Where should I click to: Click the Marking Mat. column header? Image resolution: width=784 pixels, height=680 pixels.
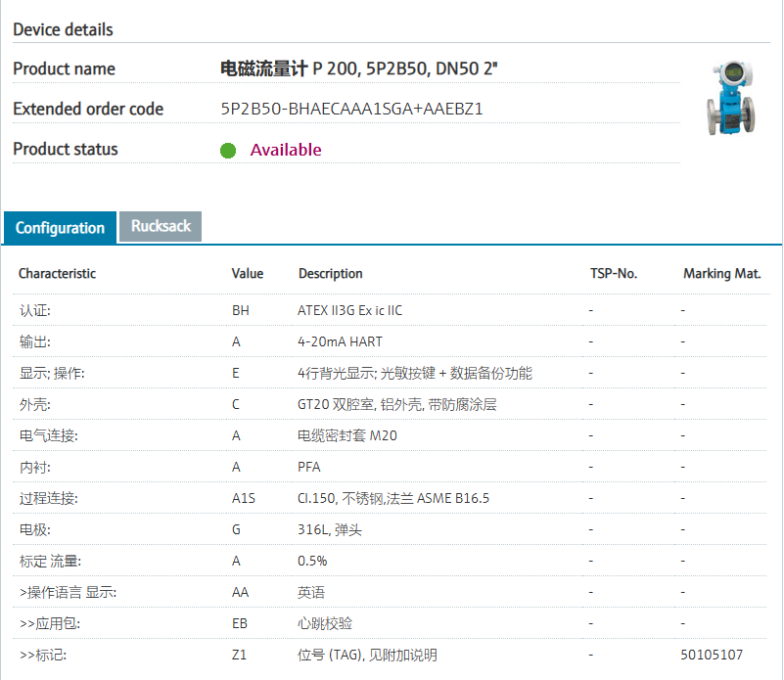click(x=721, y=274)
